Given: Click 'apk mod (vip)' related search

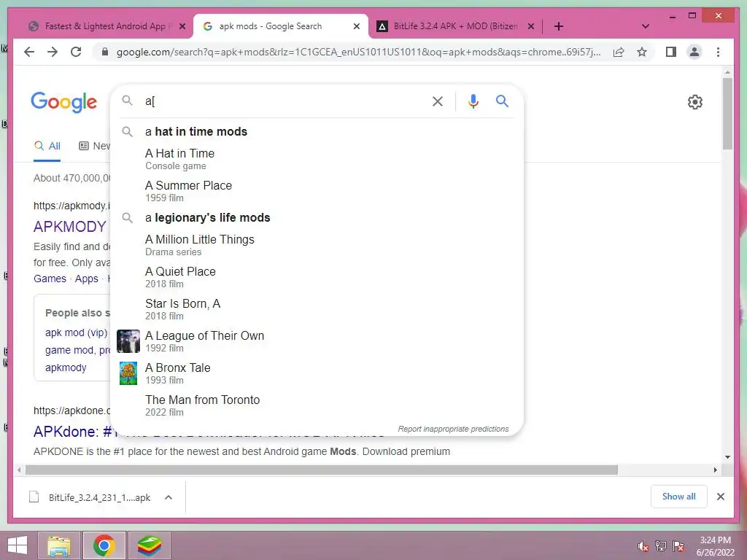Looking at the screenshot, I should coord(76,332).
